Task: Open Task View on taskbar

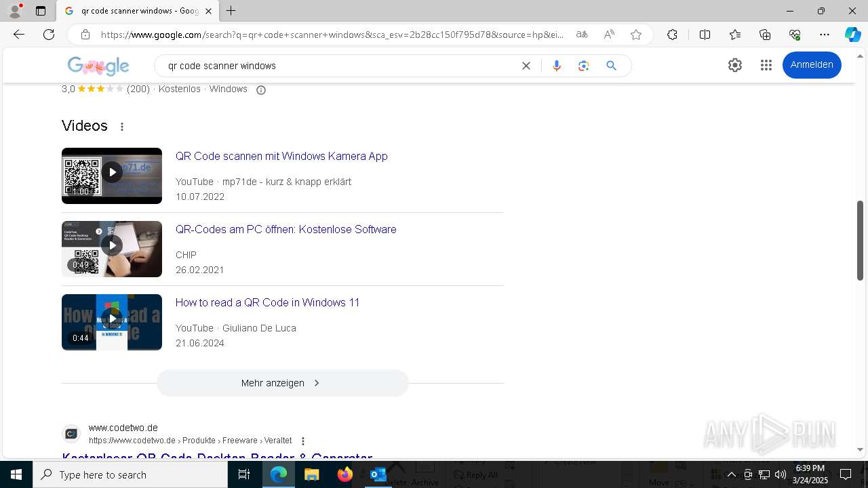Action: point(244,474)
